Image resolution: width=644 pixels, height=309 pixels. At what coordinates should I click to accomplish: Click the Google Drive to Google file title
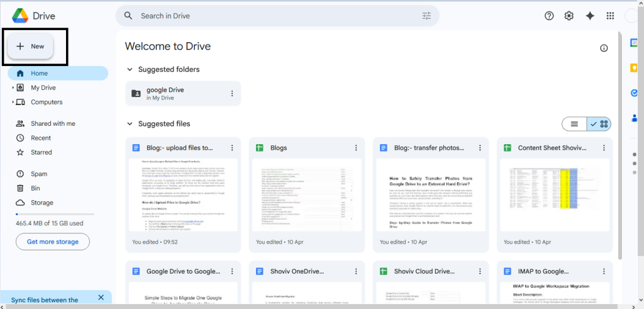[183, 272]
